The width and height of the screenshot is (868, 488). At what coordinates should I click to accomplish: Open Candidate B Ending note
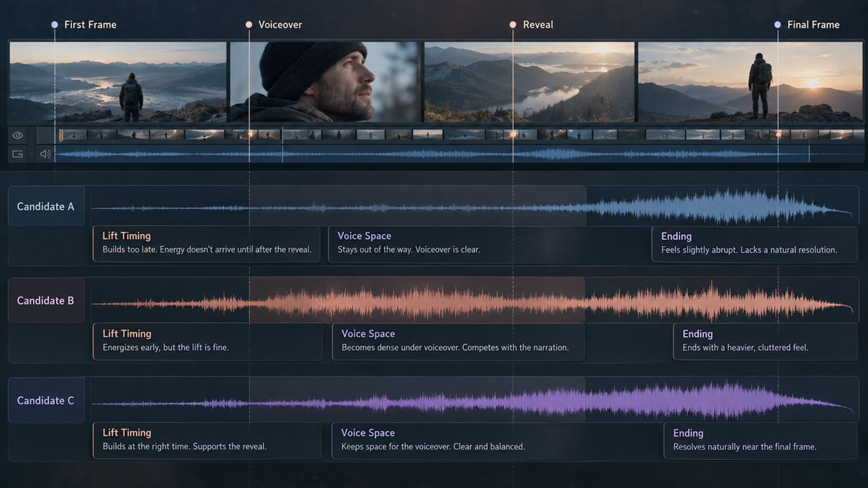(765, 342)
